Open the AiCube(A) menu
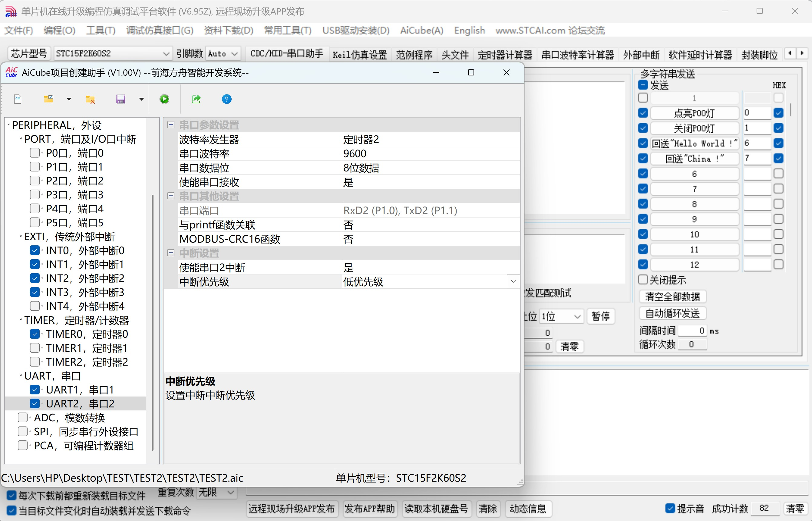The width and height of the screenshot is (812, 521). (421, 31)
